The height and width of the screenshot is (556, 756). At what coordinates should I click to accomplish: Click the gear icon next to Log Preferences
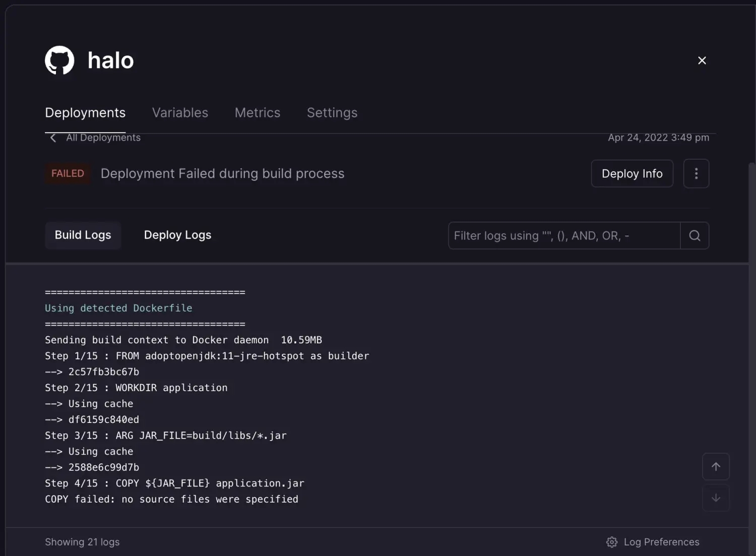(612, 542)
